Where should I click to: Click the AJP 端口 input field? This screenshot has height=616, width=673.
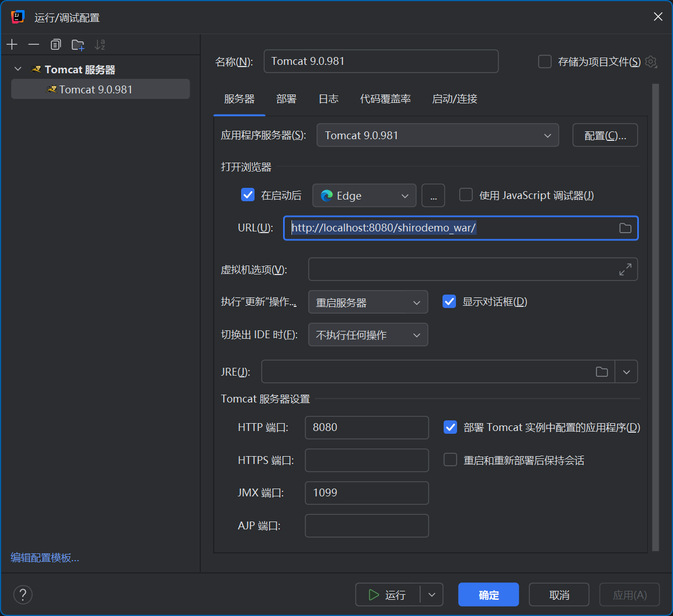(367, 526)
